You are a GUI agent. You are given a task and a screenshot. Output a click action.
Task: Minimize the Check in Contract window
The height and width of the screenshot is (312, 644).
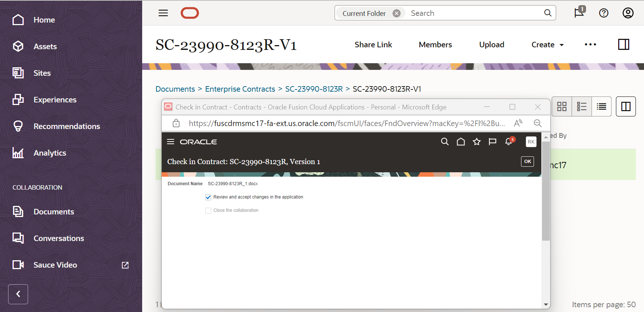[487, 107]
